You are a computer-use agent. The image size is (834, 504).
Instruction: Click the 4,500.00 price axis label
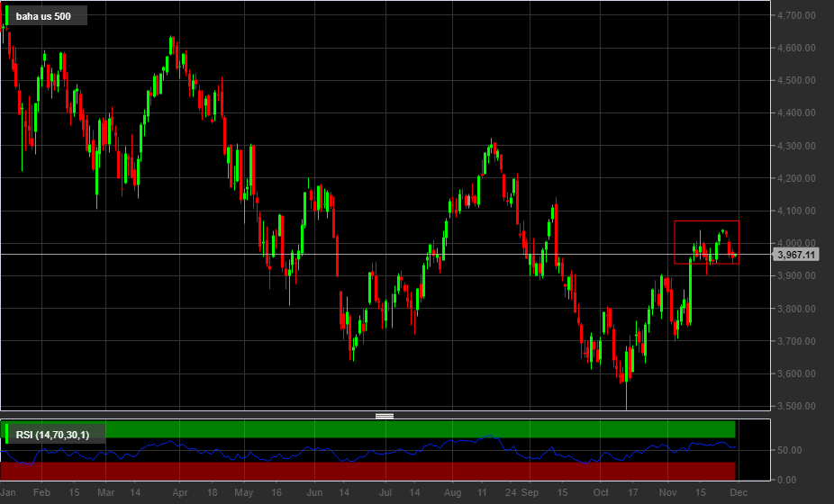click(x=796, y=80)
